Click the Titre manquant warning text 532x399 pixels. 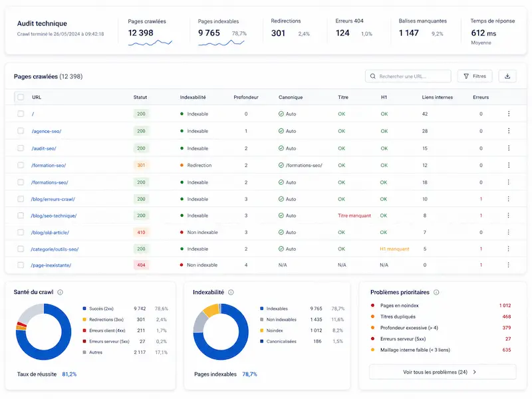click(354, 215)
